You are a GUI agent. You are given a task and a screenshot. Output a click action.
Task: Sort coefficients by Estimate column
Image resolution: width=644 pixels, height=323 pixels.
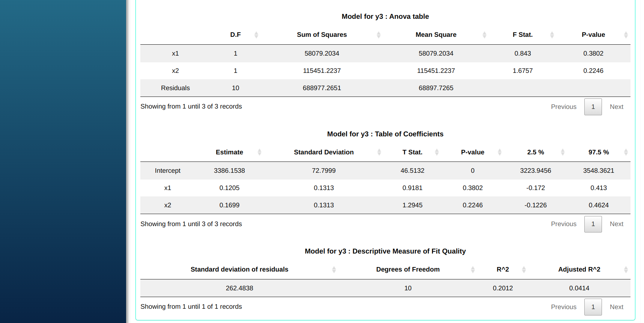(229, 152)
